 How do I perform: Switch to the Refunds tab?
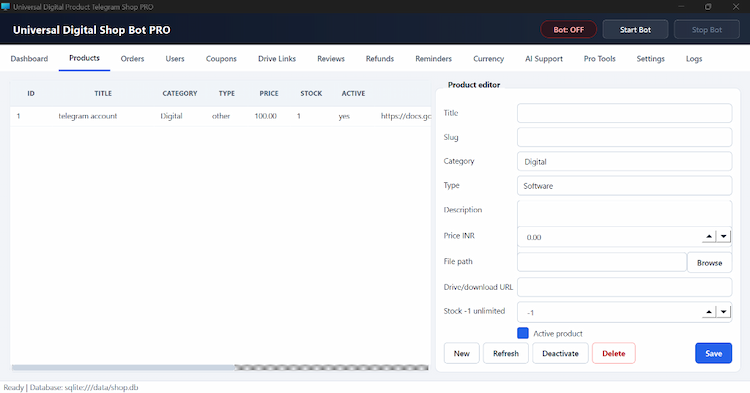coord(380,59)
